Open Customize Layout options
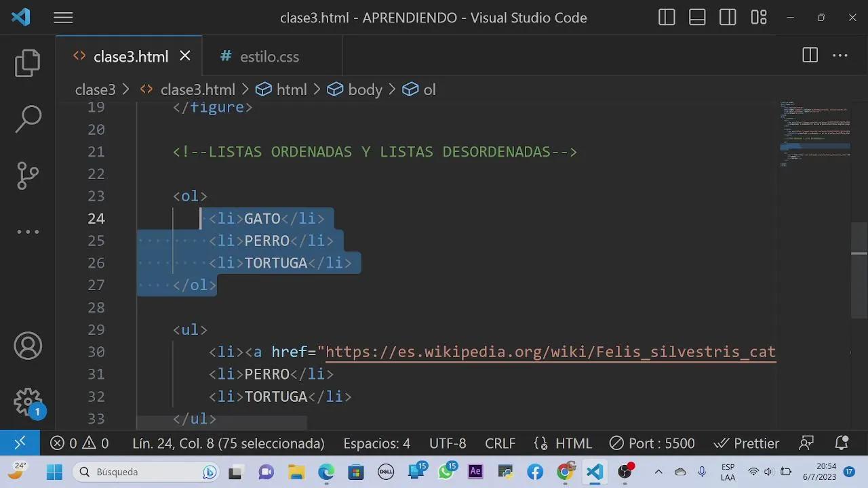Viewport: 868px width, 488px height. click(758, 18)
